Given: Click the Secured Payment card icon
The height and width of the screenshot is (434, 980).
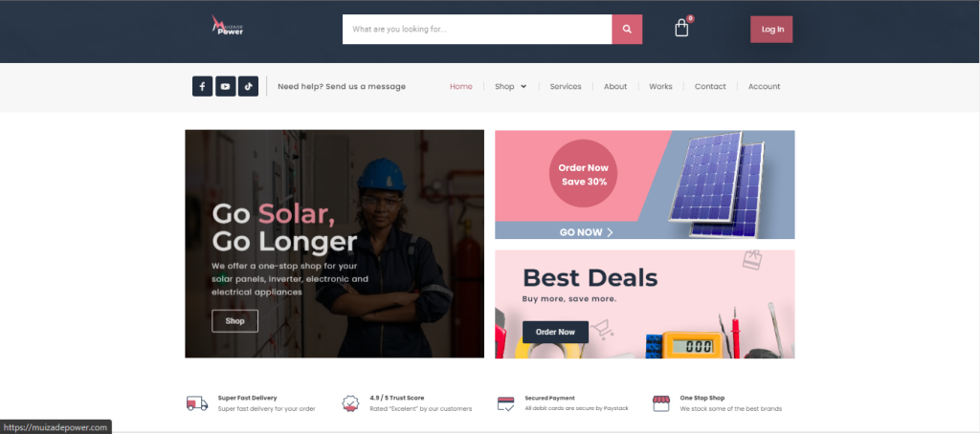Looking at the screenshot, I should coord(505,403).
